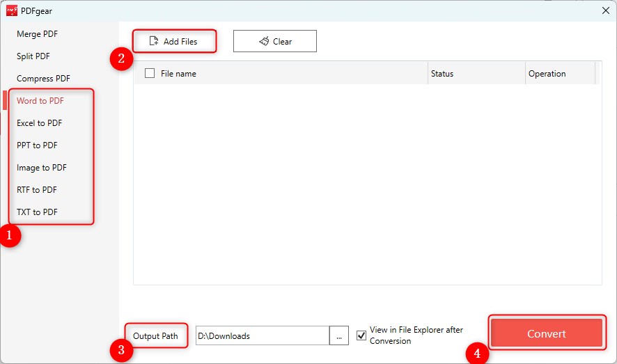The image size is (617, 364).
Task: Switch to Image to PDF
Action: click(42, 168)
